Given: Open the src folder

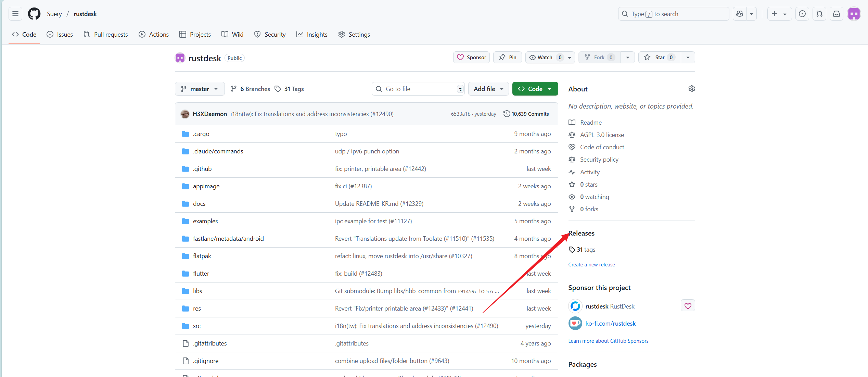Looking at the screenshot, I should pyautogui.click(x=197, y=326).
